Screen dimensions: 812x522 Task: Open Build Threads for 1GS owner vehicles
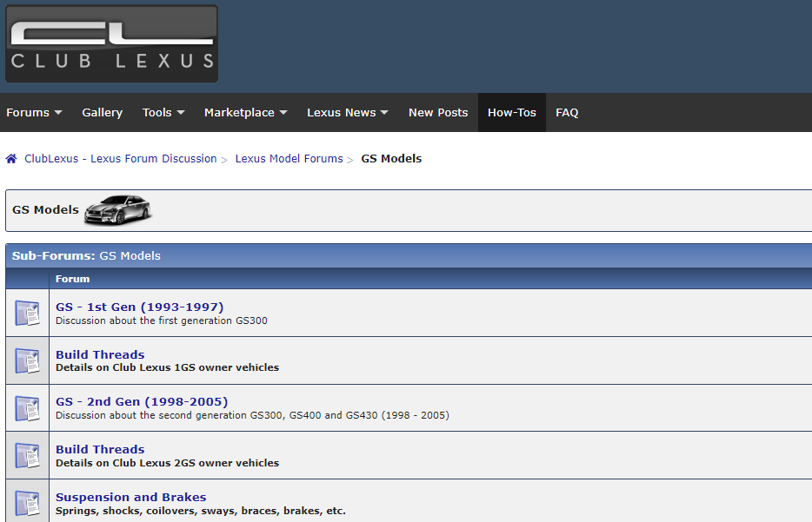click(100, 354)
